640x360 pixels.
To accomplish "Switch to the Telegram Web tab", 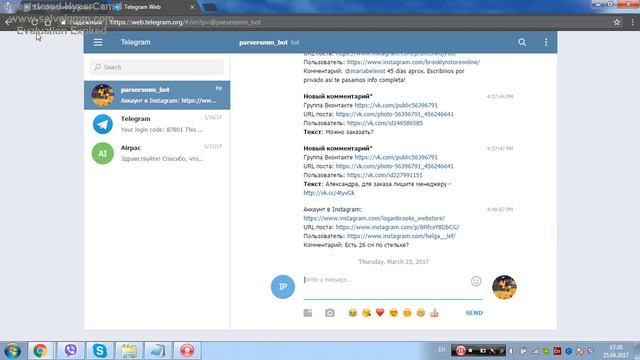I will [153, 7].
